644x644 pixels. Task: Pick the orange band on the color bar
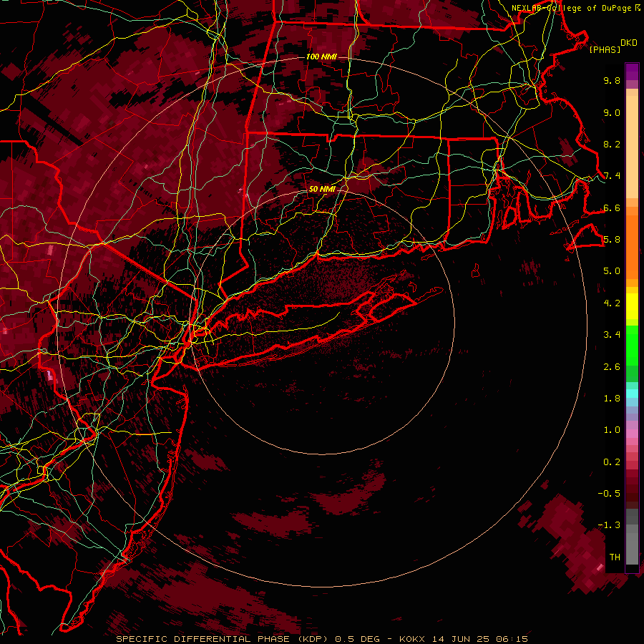pyautogui.click(x=632, y=246)
